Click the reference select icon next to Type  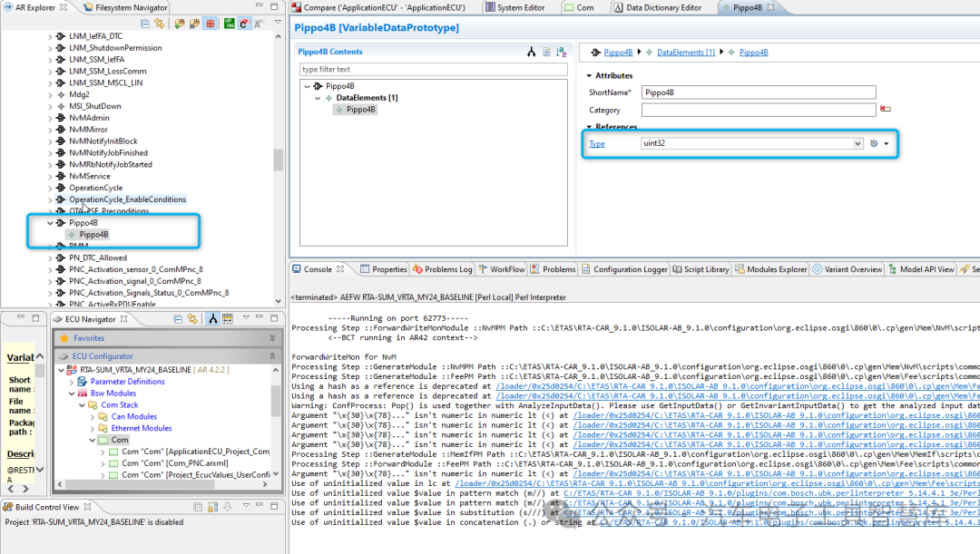(874, 143)
